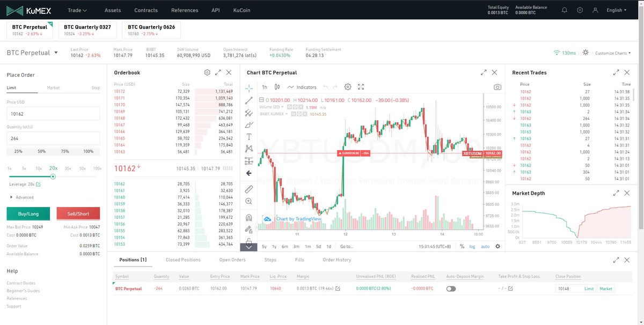Click the Buy/Long button
The height and width of the screenshot is (325, 644).
28,213
